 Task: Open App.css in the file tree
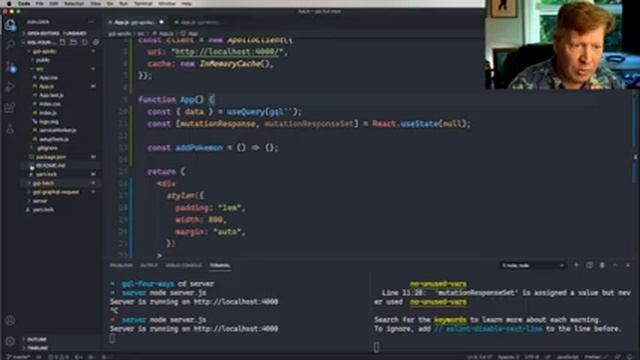tap(60, 78)
